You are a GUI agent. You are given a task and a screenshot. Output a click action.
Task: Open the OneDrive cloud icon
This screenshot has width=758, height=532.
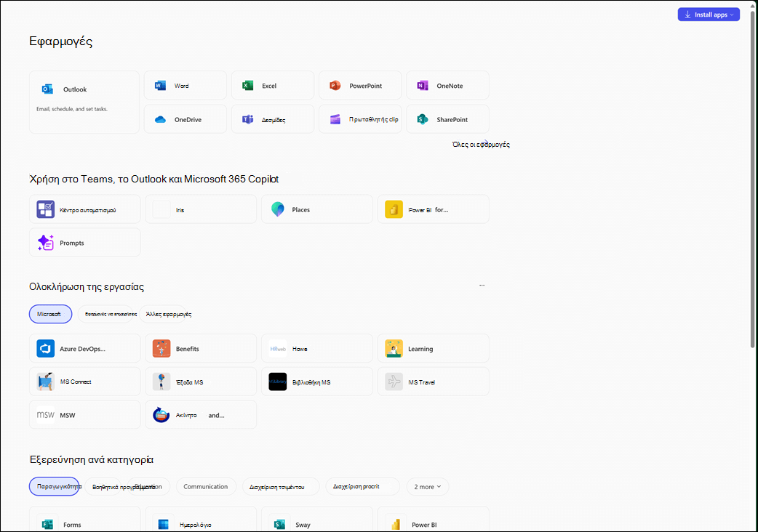(x=160, y=119)
